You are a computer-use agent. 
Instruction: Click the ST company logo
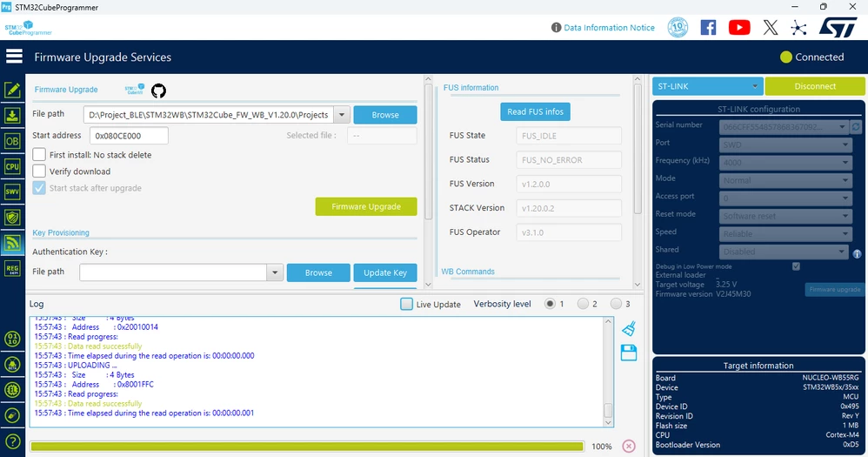tap(838, 27)
